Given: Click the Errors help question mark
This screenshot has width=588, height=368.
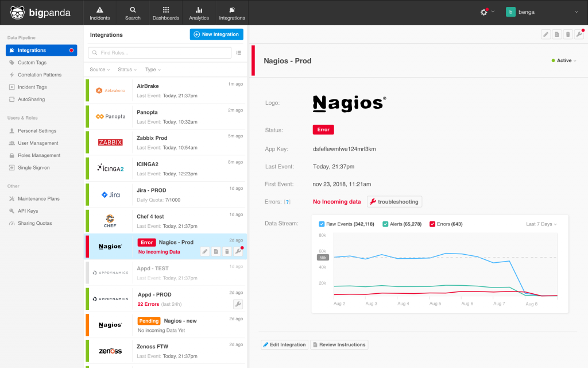Looking at the screenshot, I should click(287, 202).
